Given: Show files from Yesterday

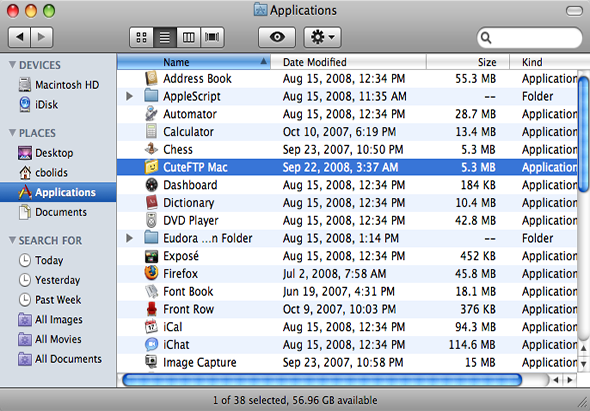Looking at the screenshot, I should click(x=58, y=280).
